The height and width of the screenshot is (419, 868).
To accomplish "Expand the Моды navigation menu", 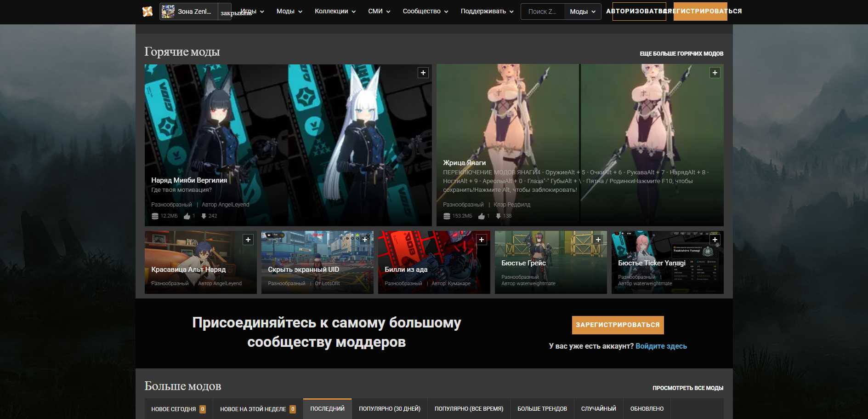I will tap(289, 11).
